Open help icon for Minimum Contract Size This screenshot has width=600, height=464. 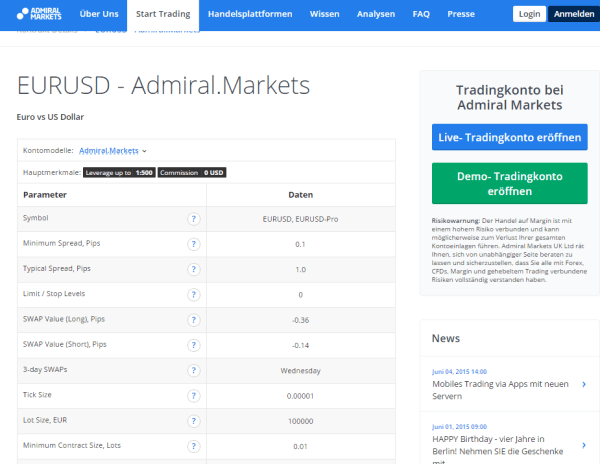pyautogui.click(x=194, y=446)
